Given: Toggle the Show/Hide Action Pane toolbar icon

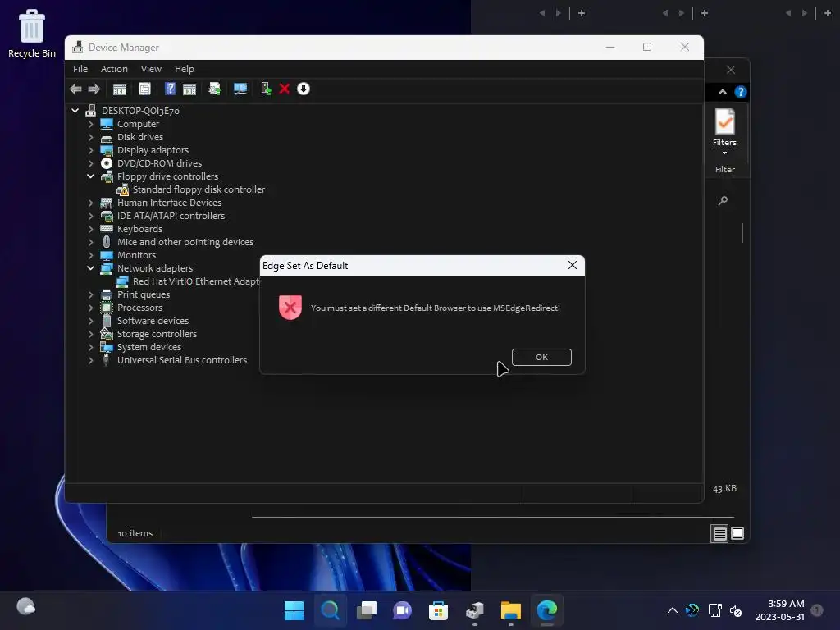Looking at the screenshot, I should pyautogui.click(x=189, y=89).
